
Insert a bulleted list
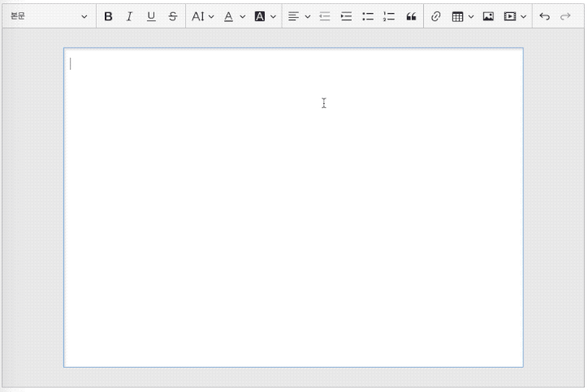tap(368, 16)
